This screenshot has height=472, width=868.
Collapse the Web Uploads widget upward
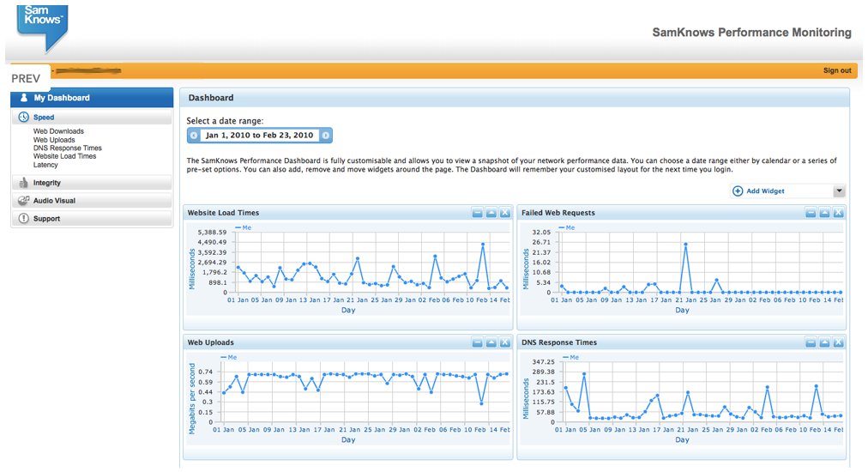pyautogui.click(x=491, y=342)
